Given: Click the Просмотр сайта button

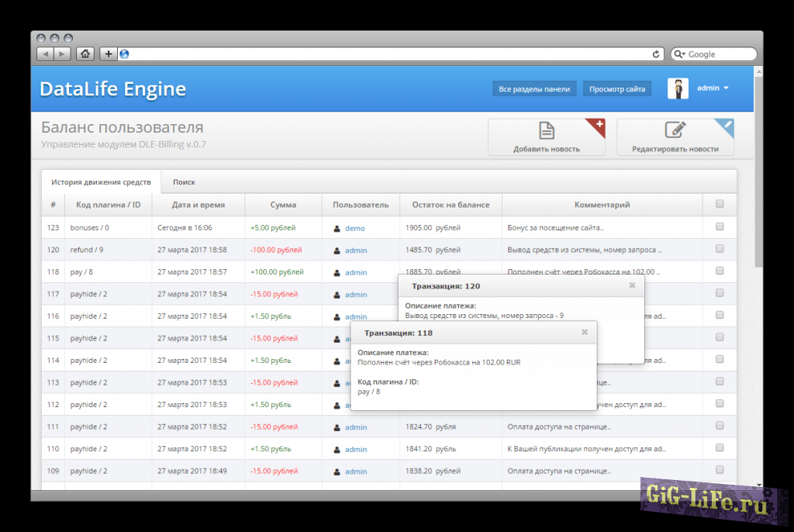Looking at the screenshot, I should coord(616,89).
